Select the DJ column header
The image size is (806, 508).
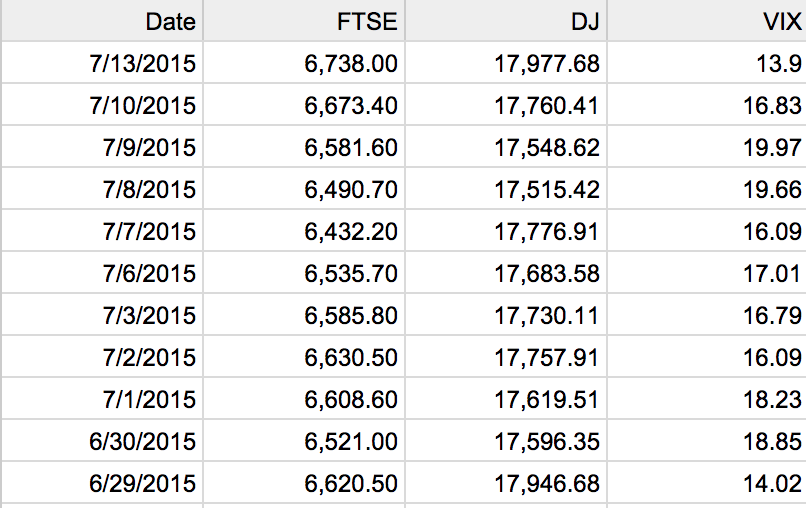coord(506,21)
